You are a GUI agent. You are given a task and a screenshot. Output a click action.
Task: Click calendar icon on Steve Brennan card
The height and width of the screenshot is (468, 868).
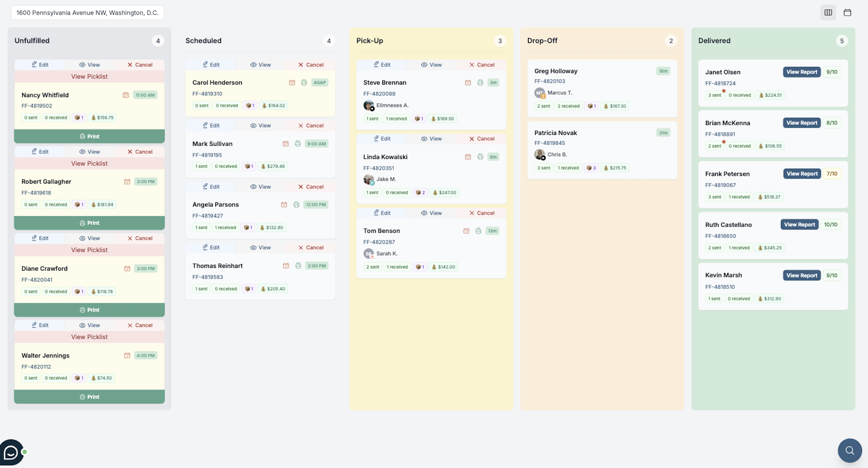pos(468,83)
